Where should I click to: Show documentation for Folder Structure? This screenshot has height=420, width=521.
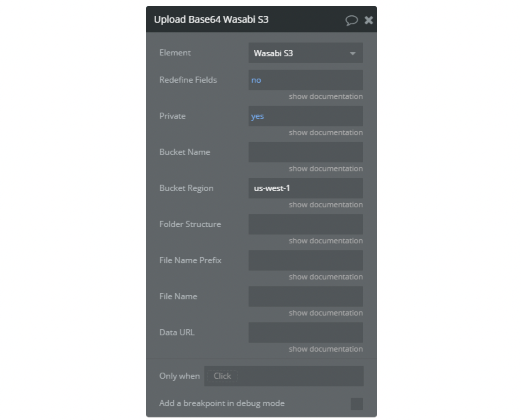pos(326,241)
